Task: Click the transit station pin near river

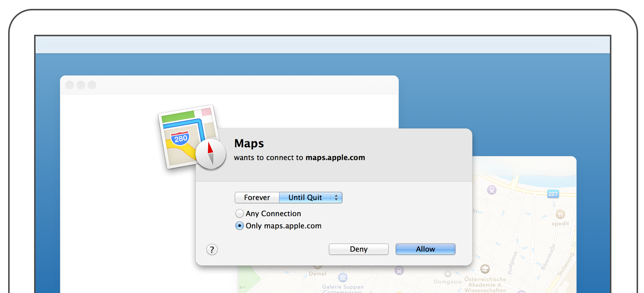Action: (x=492, y=190)
